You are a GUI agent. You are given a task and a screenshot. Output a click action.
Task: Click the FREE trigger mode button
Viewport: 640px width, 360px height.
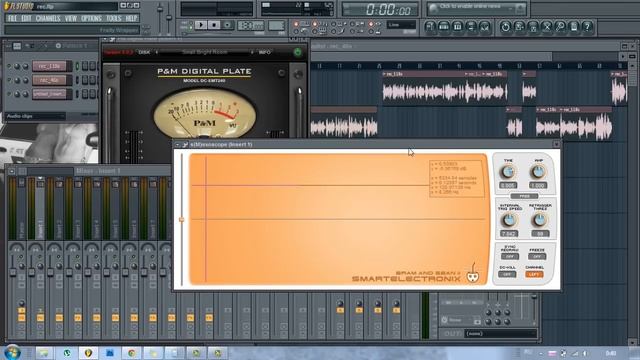[524, 196]
